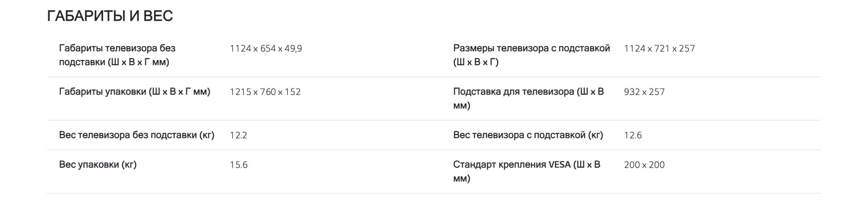
Task: Select the 'Вес упаковки (кг)' label
Action: point(98,165)
